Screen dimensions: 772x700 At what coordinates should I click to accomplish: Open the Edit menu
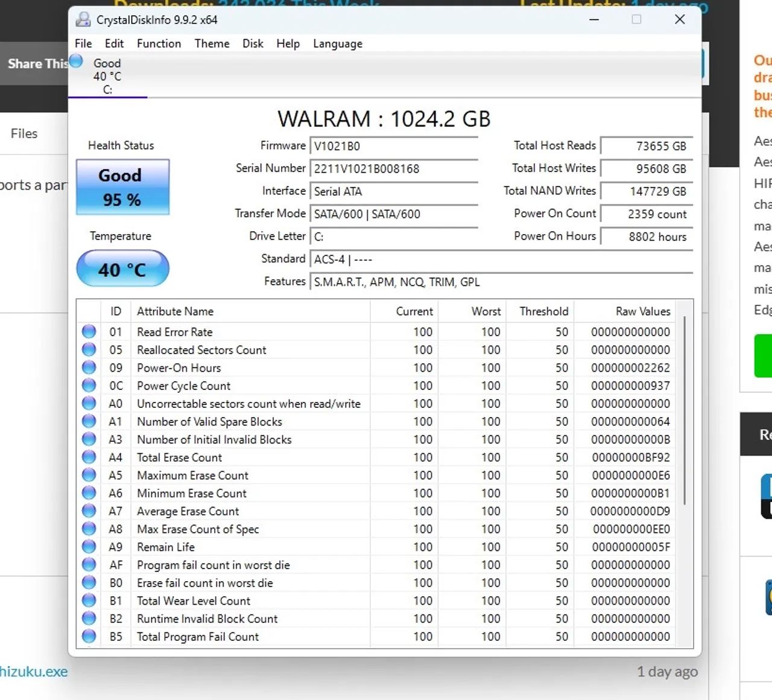pyautogui.click(x=114, y=43)
